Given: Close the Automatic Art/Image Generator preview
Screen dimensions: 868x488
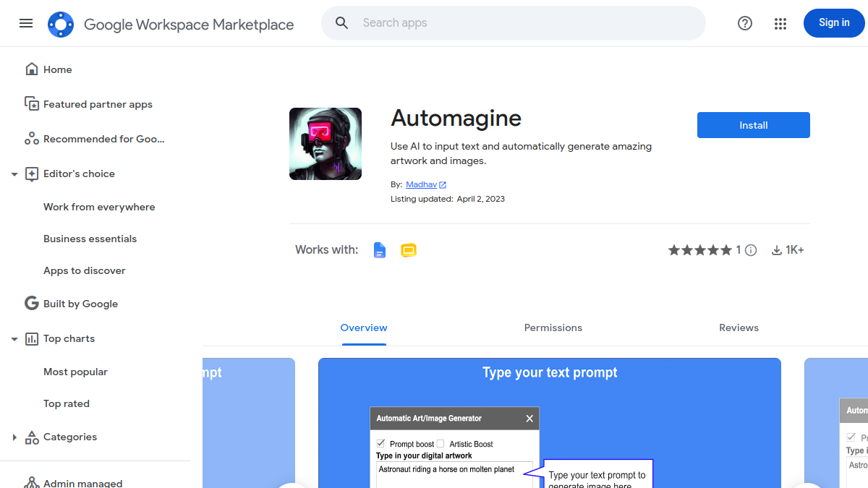Looking at the screenshot, I should [x=529, y=419].
